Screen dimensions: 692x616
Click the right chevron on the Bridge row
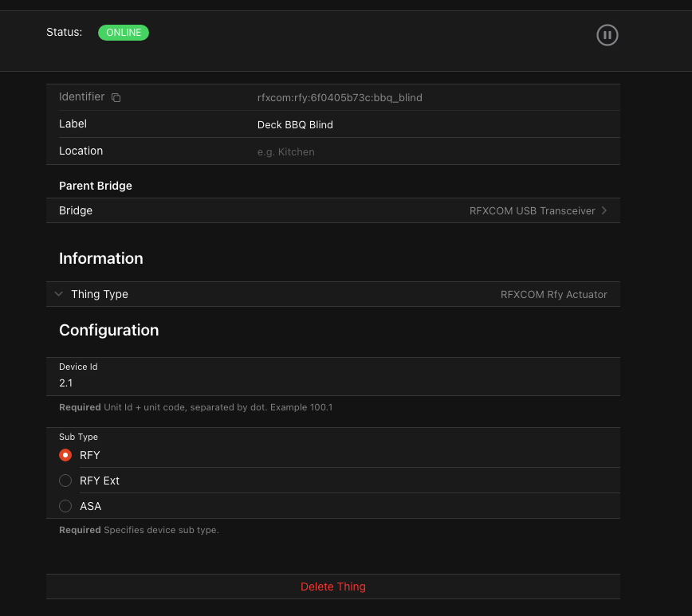[x=604, y=210]
